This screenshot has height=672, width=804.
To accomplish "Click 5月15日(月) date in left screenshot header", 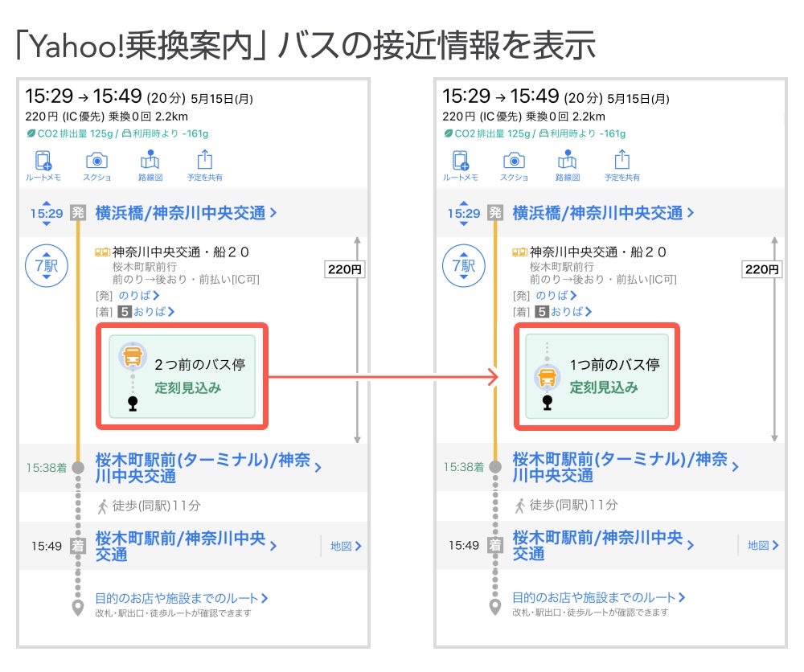I will tap(222, 99).
